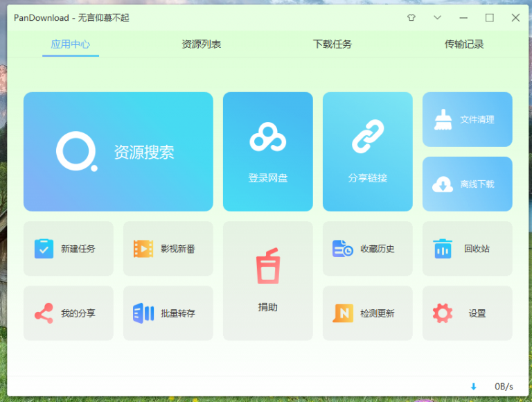Click the magnifier icon on 资源搜索 tile
Screen dimensions: 532x402
click(77, 151)
